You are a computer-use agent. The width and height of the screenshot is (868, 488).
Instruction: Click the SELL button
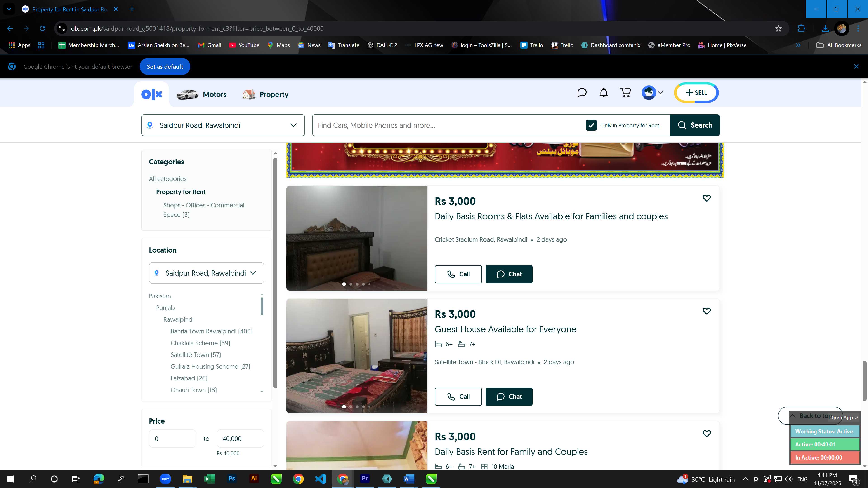pos(696,93)
